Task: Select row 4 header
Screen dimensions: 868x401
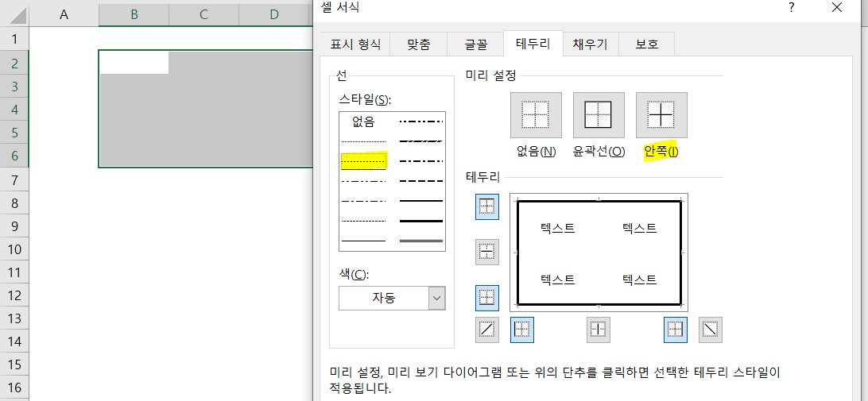Action: click(14, 110)
